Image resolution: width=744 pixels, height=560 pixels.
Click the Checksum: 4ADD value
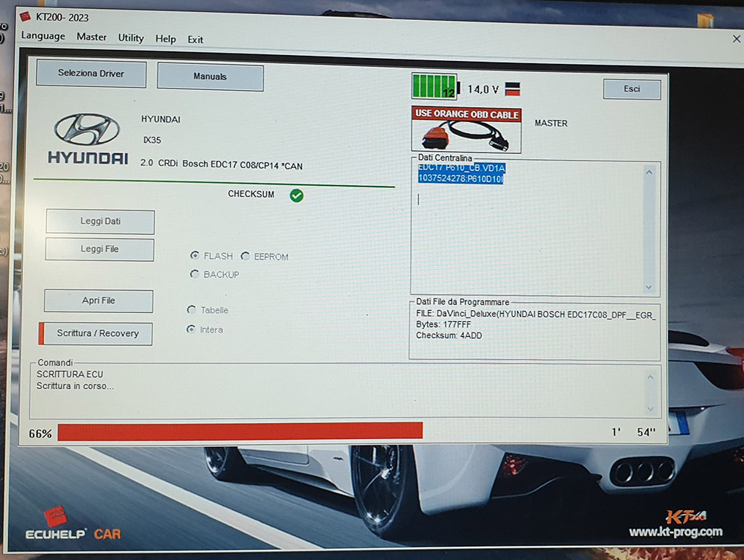(449, 335)
